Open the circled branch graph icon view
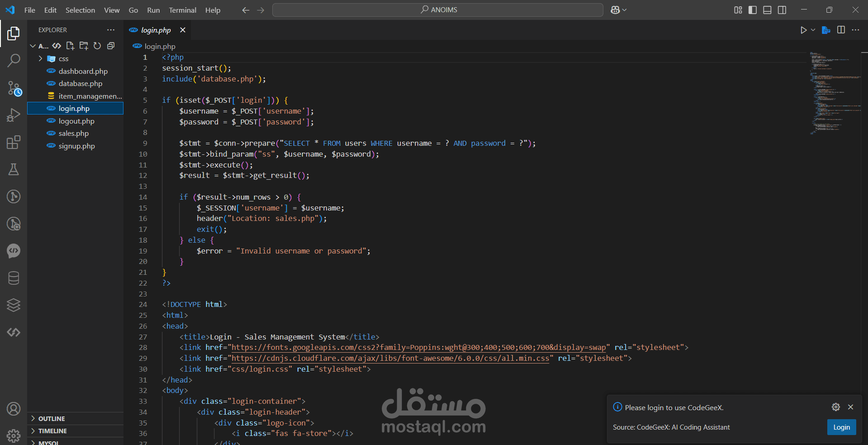This screenshot has height=445, width=868. pos(14,196)
